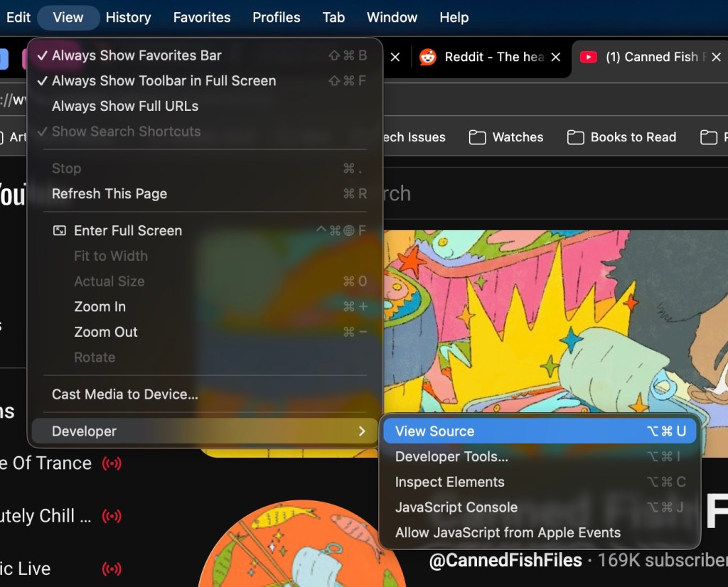Image resolution: width=728 pixels, height=587 pixels.
Task: Switch to the Reddit tab
Action: pos(489,57)
